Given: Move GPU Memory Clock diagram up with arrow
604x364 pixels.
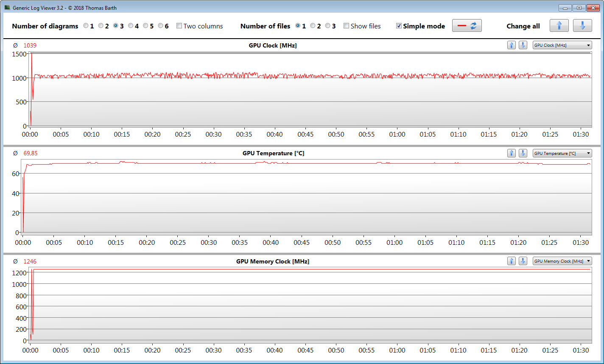Looking at the screenshot, I should point(512,261).
